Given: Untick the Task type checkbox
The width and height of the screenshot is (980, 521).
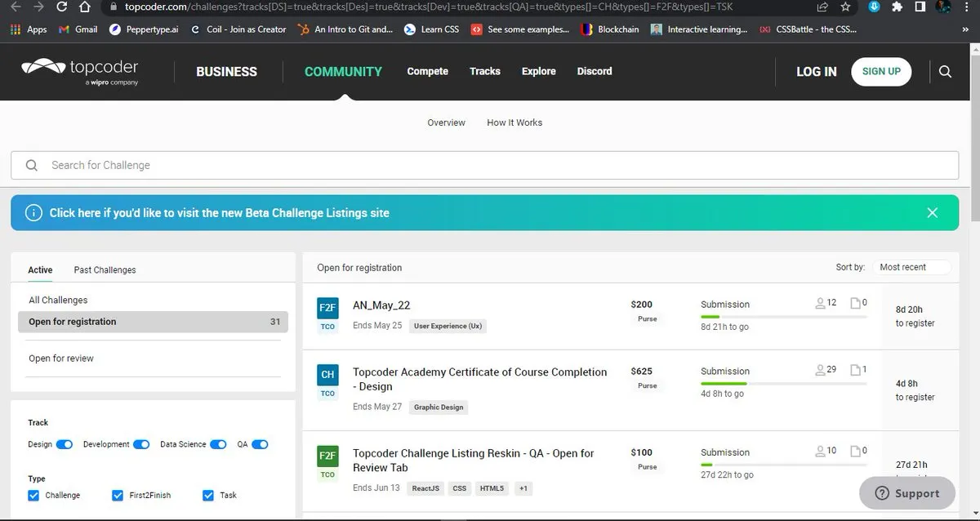Looking at the screenshot, I should [209, 495].
